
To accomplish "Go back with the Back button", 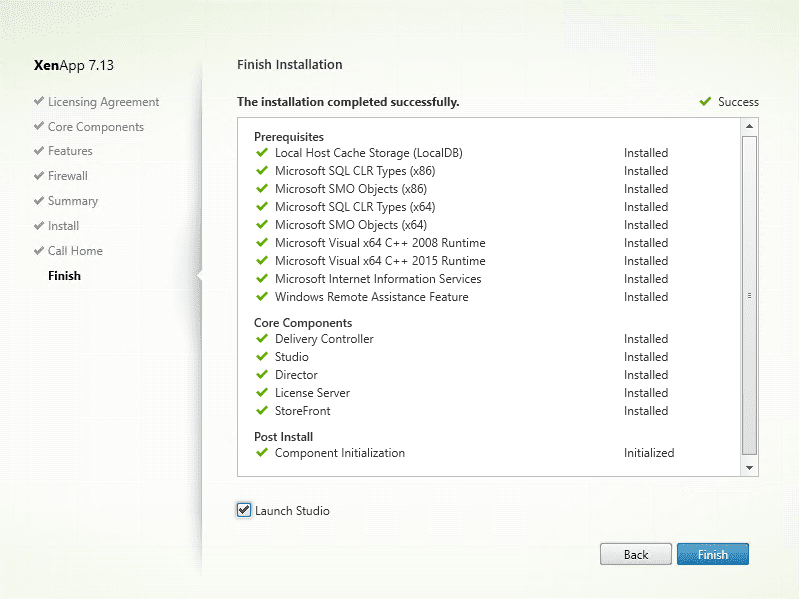I will click(635, 554).
